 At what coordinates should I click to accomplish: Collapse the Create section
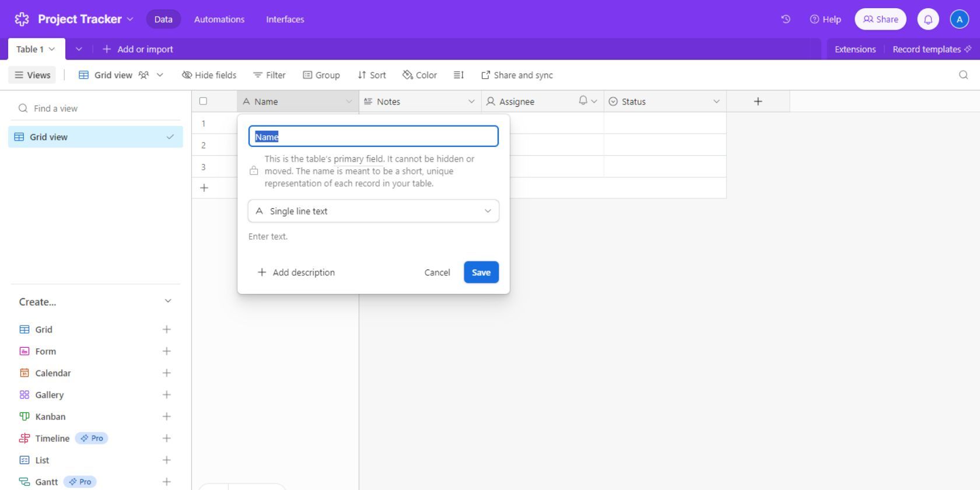tap(168, 302)
